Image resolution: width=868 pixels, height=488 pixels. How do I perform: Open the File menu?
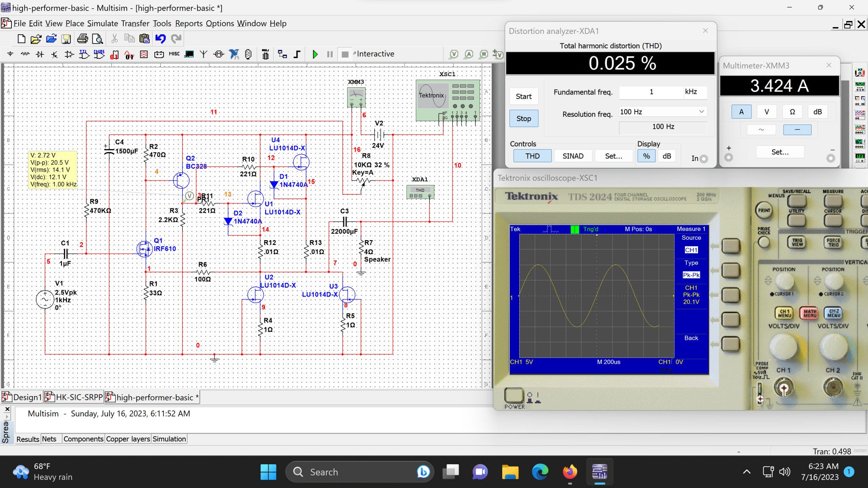tap(19, 24)
